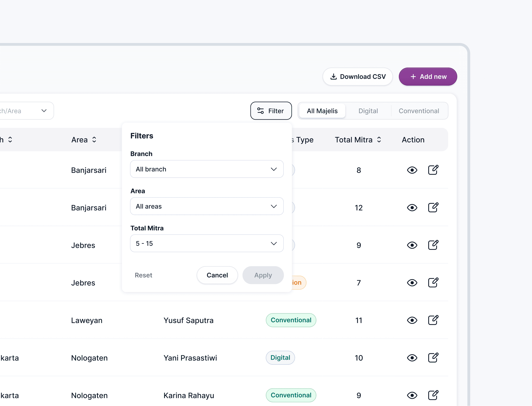Select the Conventional tab
532x406 pixels.
(419, 111)
